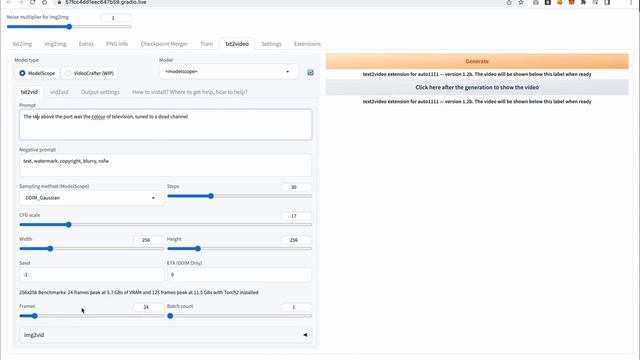Adjust the Height slider
Viewport: 640px width, 360px height.
[240, 249]
